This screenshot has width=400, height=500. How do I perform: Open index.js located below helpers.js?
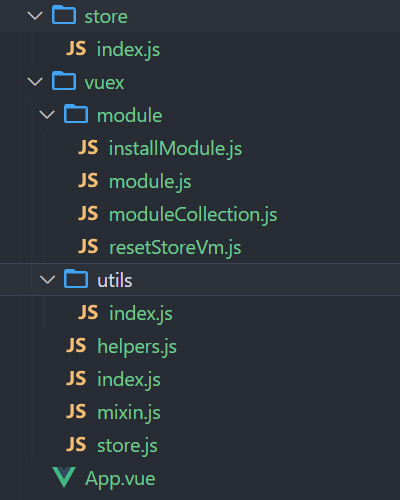click(x=129, y=380)
